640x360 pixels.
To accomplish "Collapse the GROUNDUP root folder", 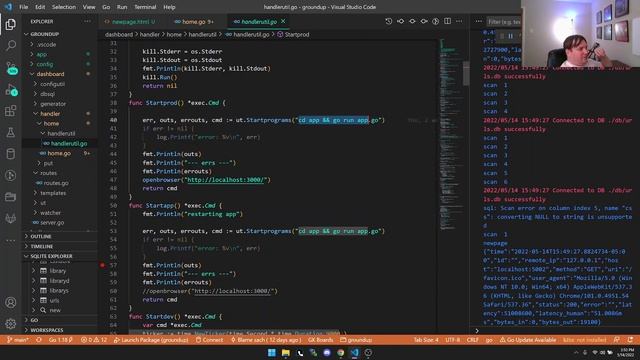I will pos(44,34).
